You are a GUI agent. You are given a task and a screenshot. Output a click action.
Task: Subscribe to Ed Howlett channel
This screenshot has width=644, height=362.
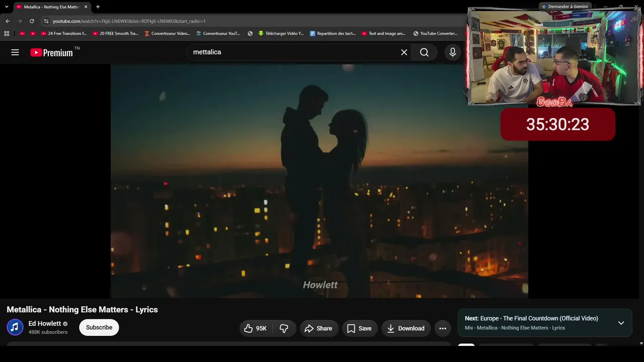pyautogui.click(x=99, y=327)
